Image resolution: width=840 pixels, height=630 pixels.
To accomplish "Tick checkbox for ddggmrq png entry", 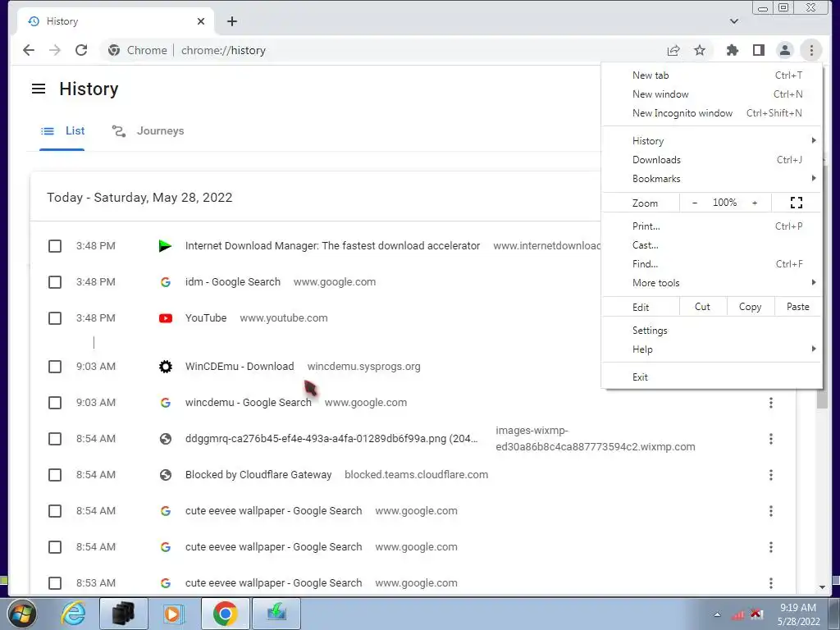I will click(55, 440).
